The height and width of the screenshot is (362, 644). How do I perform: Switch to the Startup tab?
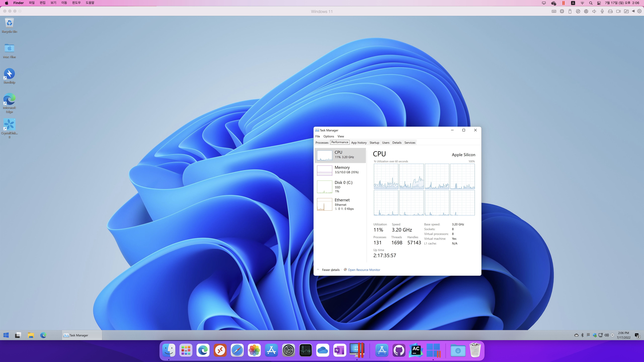[374, 143]
